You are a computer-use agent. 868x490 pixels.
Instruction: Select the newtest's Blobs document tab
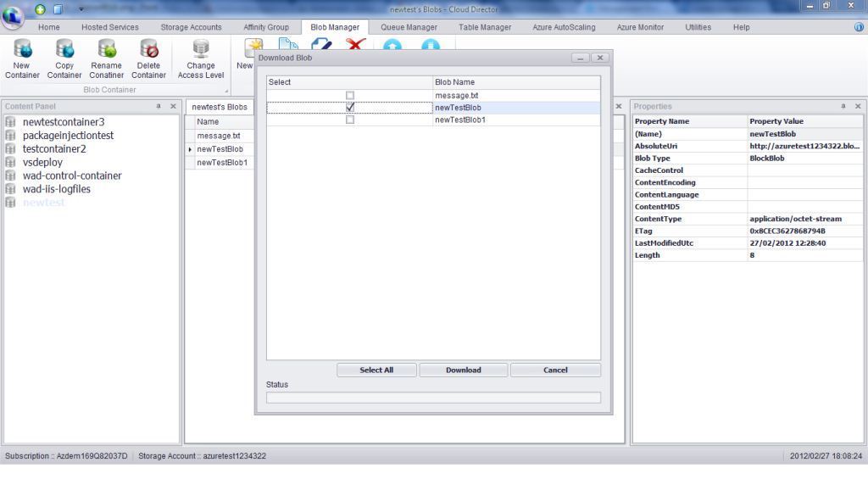point(220,107)
